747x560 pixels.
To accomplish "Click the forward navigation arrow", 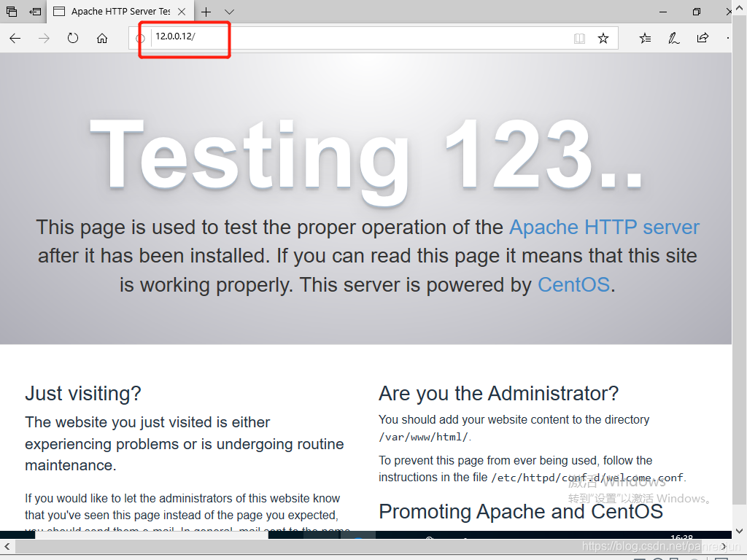I will (x=44, y=38).
